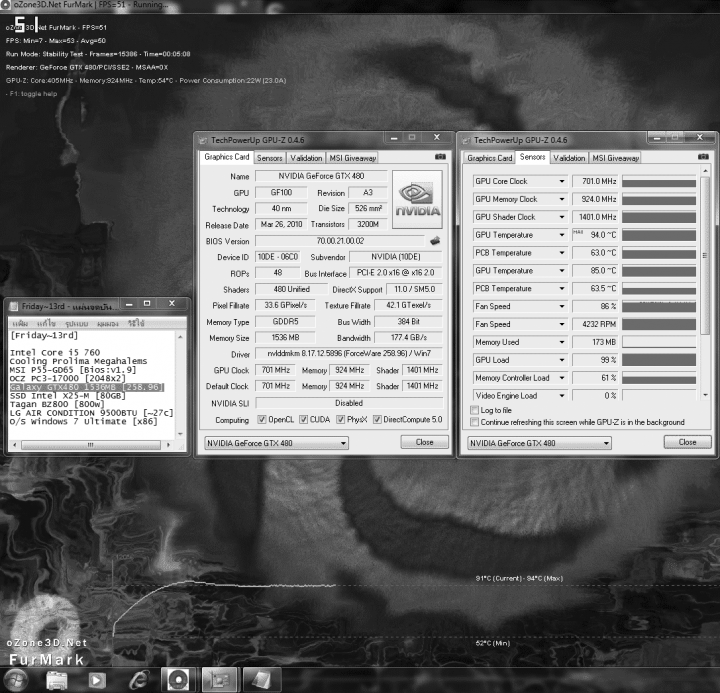The image size is (720, 693).
Task: Click the Driver field showing ForceWare 258.96
Action: click(x=349, y=353)
